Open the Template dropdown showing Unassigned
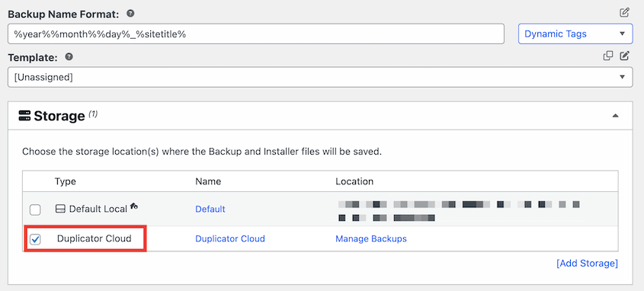Screen dimensions: 644x291 (x=320, y=77)
